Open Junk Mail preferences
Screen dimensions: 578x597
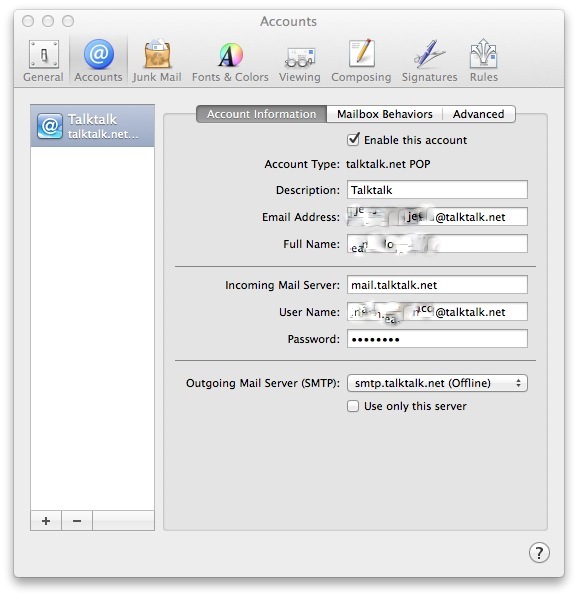click(157, 61)
